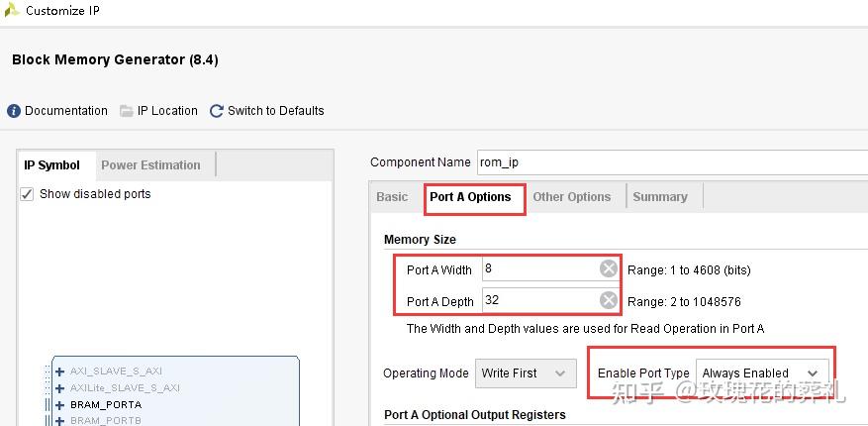Select the Other Options tab
This screenshot has width=868, height=426.
[x=572, y=197]
